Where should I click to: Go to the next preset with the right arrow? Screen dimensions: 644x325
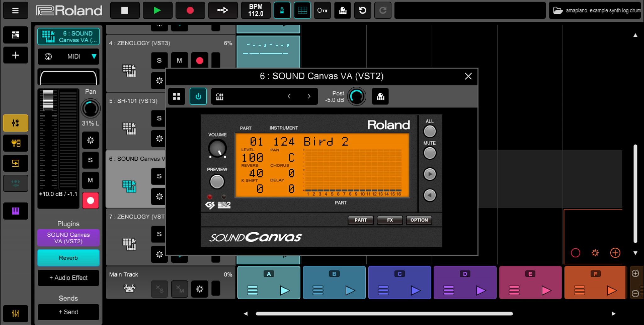point(309,96)
